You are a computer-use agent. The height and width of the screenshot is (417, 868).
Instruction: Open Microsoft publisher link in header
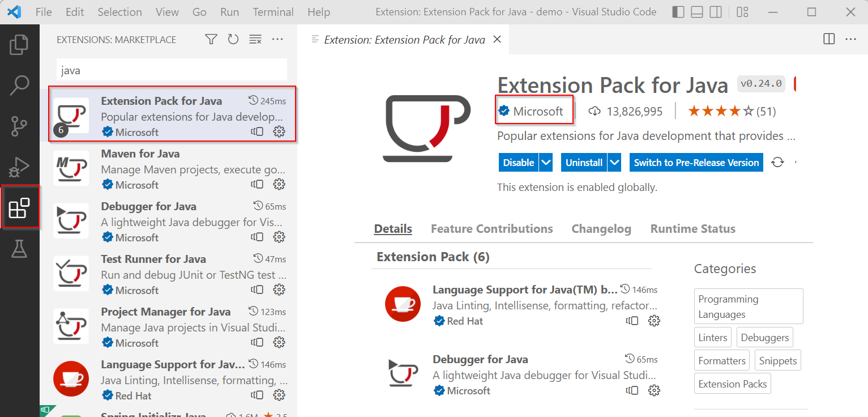(538, 111)
